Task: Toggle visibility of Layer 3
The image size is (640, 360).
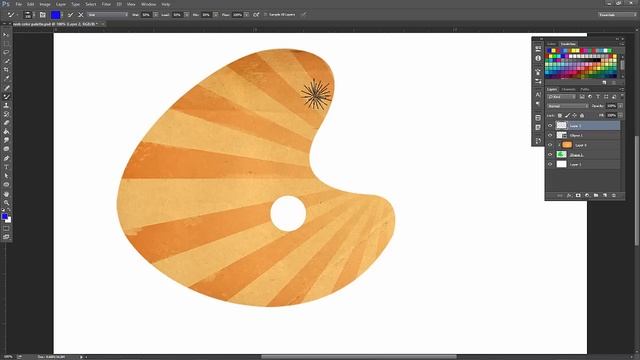Action: (x=550, y=145)
